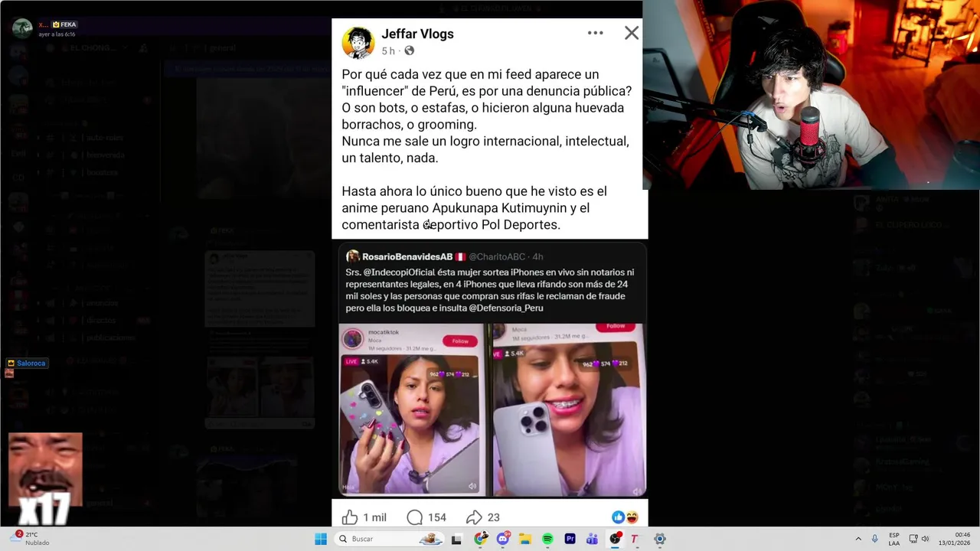This screenshot has width=980, height=551.
Task: Open the boosters channel in Discord
Action: (x=102, y=172)
